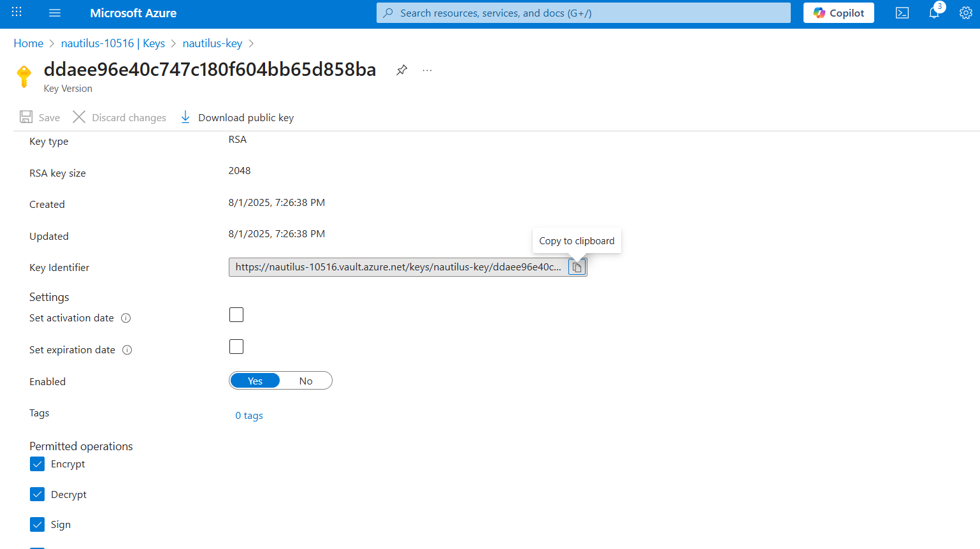The height and width of the screenshot is (549, 980).
Task: Click the 2048 key size value
Action: click(x=240, y=171)
